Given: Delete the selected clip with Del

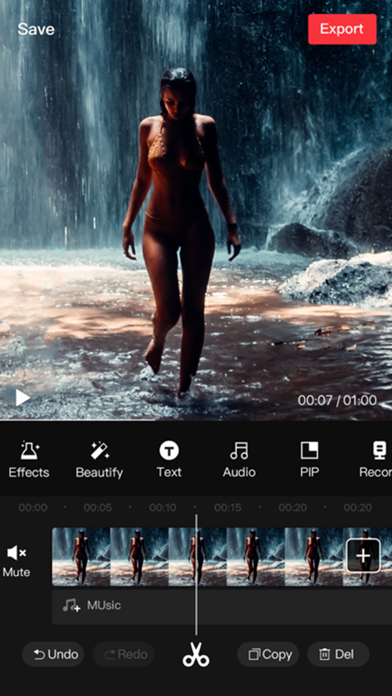Looking at the screenshot, I should coord(338,654).
